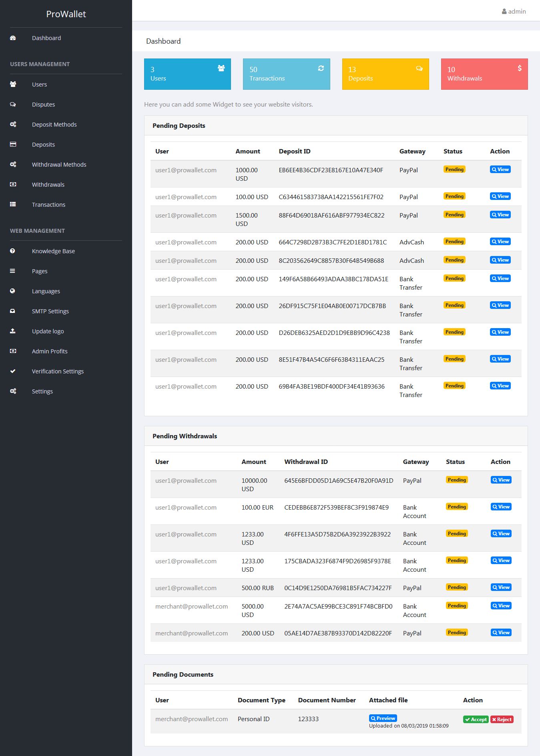Open the yellow 13 Deposits card
The image size is (540, 756).
coord(385,74)
